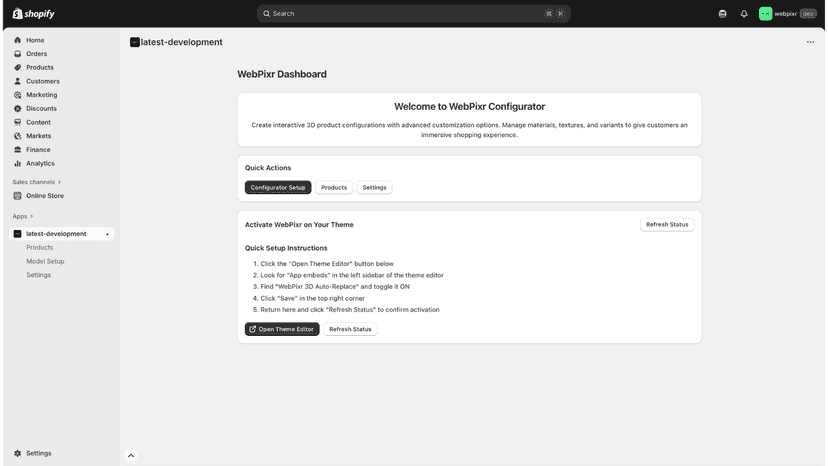The image size is (828, 466).
Task: Open the Sidekick assistant icon in top bar
Action: 722,14
